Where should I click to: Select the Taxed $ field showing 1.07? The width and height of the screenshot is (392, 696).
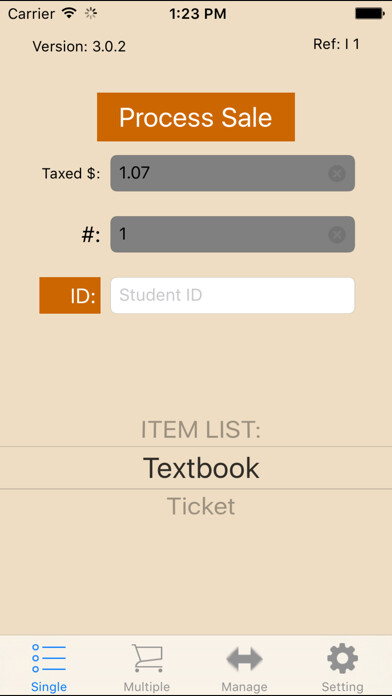click(233, 173)
